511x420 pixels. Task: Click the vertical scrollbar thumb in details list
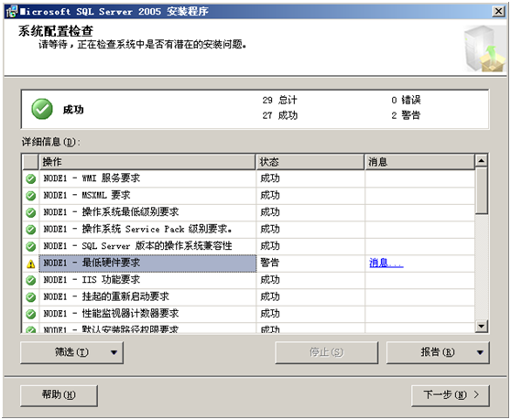[482, 191]
